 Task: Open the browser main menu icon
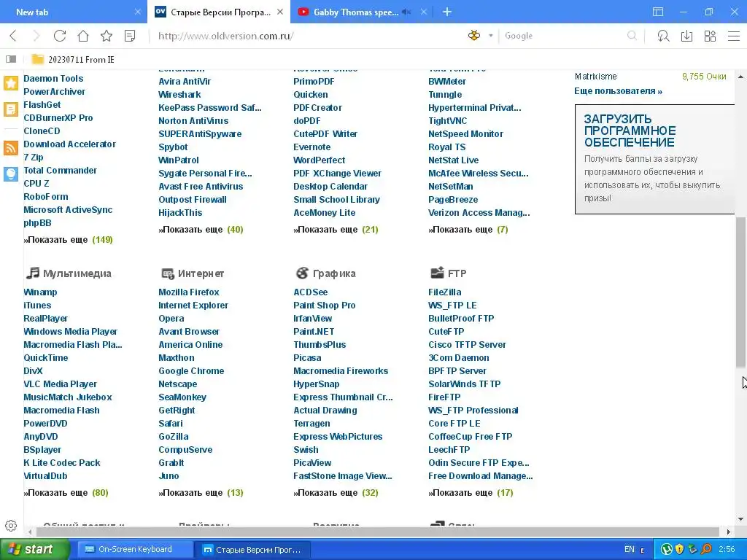[734, 36]
